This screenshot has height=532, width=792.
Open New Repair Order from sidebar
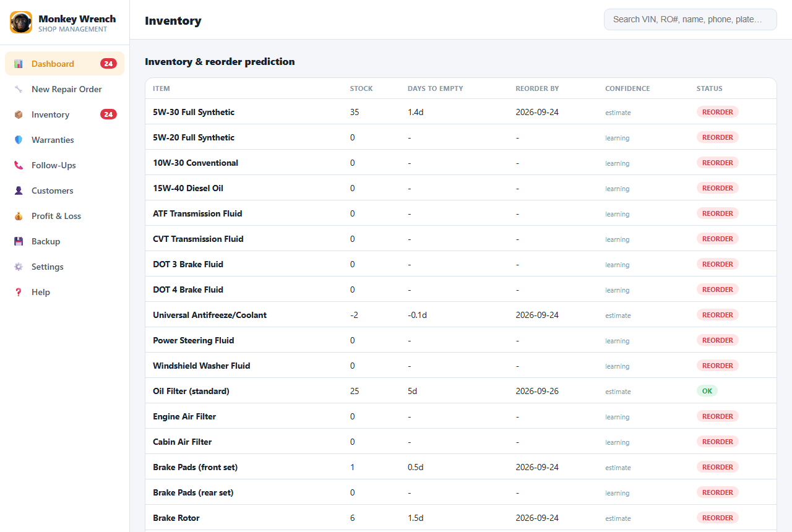click(64, 89)
